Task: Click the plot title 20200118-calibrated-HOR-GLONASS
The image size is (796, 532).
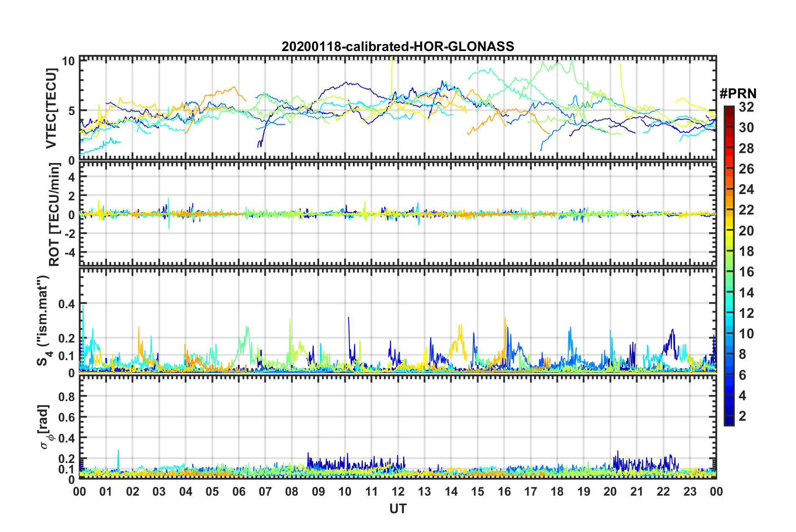Action: tap(398, 46)
